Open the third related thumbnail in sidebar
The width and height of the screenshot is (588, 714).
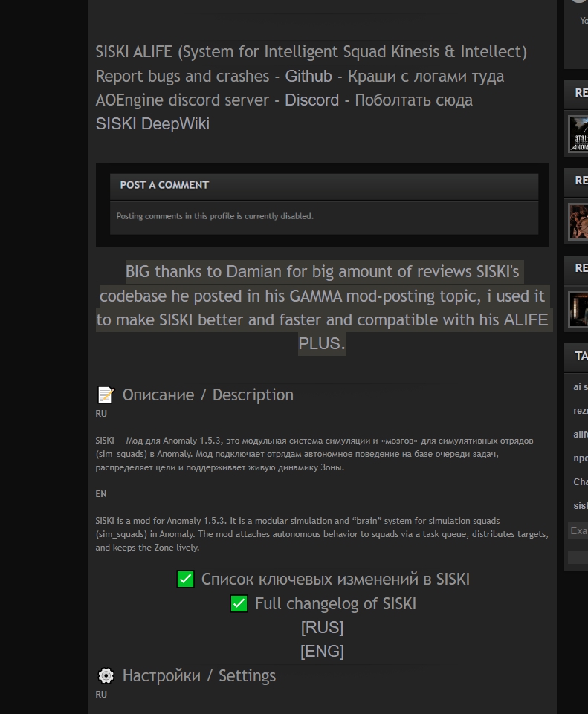[578, 309]
